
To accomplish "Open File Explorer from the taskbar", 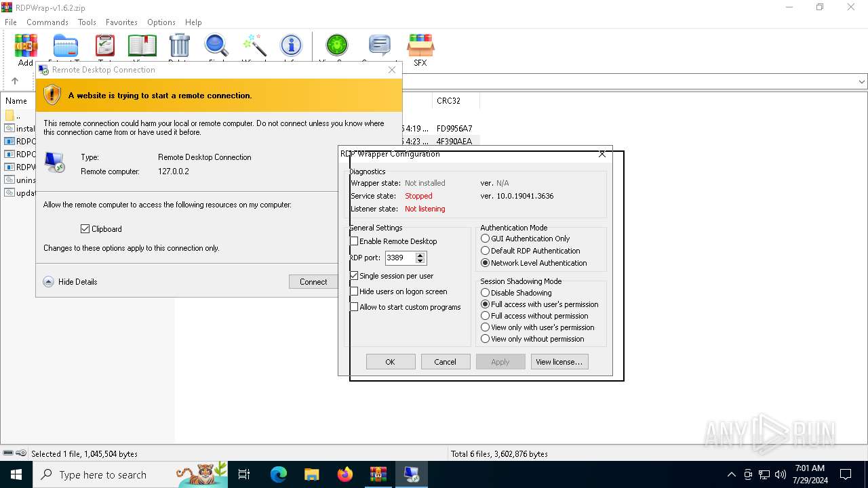I will [312, 474].
